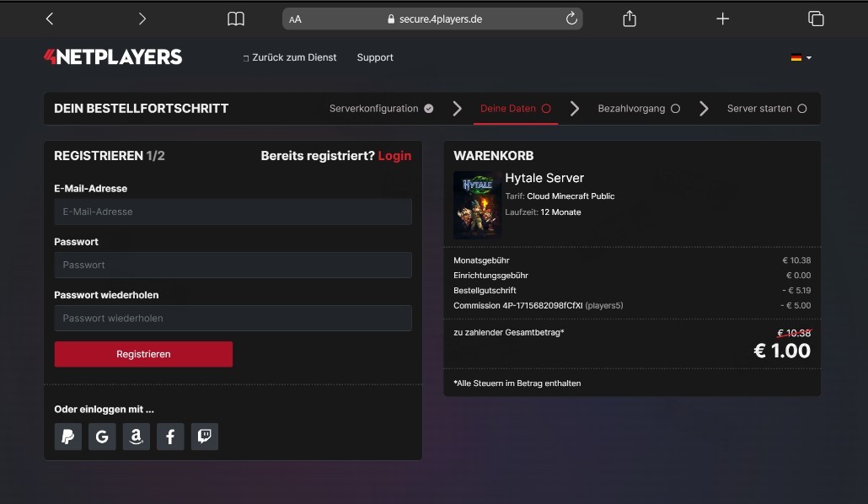Open the German language selector
This screenshot has height=504, width=868.
coord(798,57)
